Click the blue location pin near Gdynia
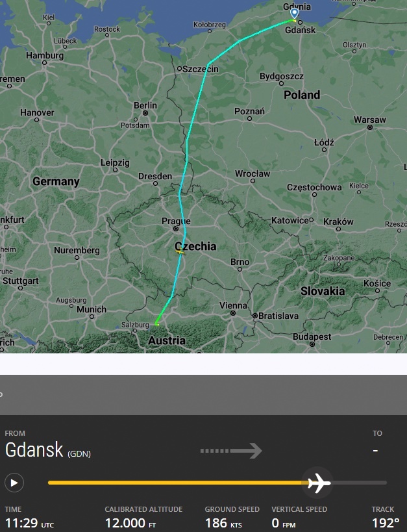Screen dimensions: 407x532 (295, 13)
